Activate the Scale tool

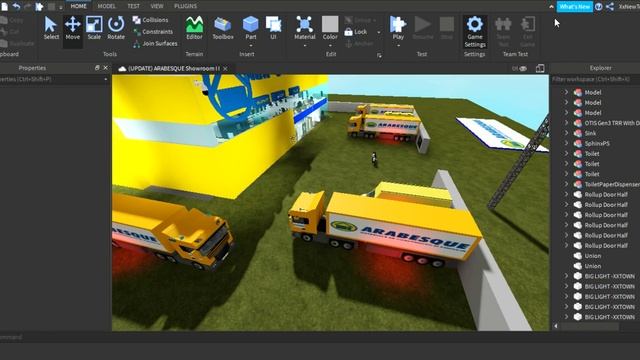(94, 28)
